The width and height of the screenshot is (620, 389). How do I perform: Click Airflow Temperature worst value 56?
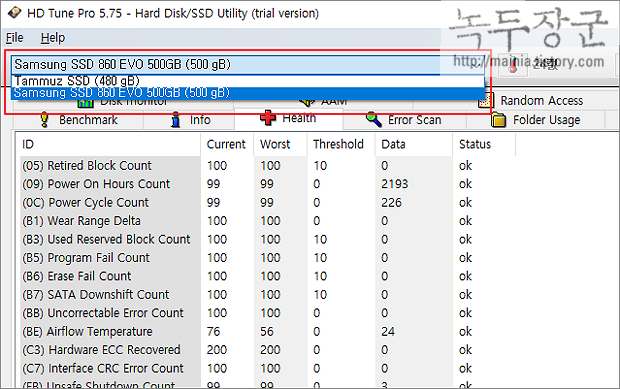[x=267, y=331]
